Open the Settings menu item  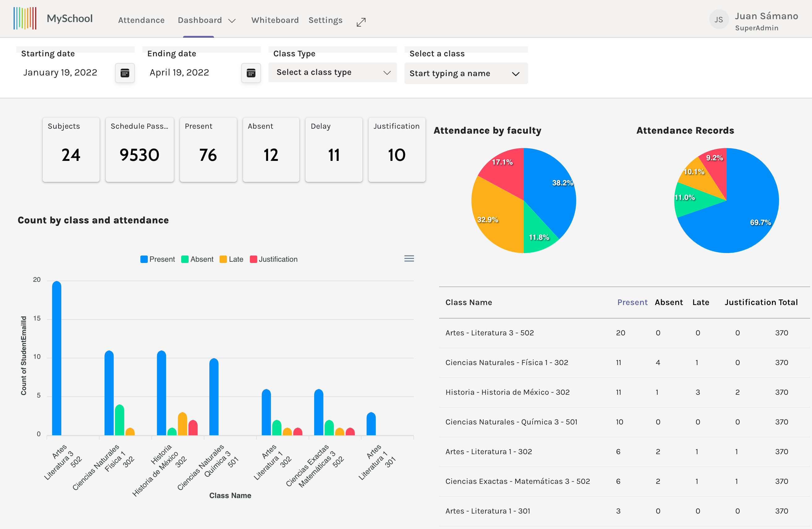click(325, 20)
